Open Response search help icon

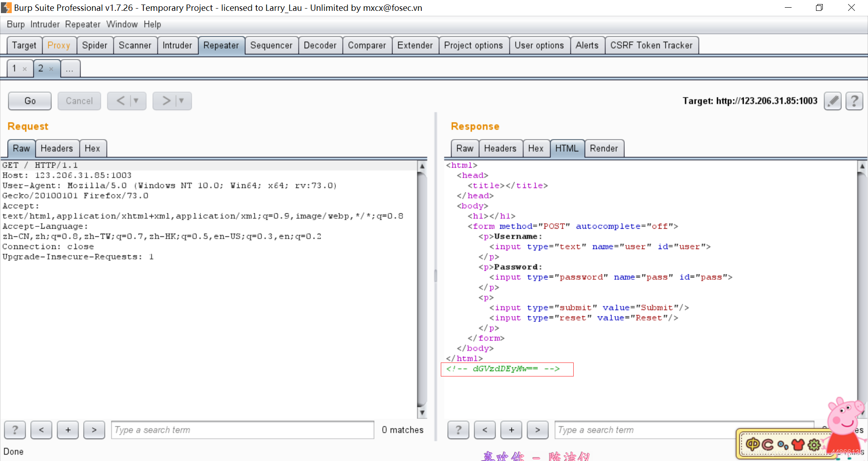(x=458, y=430)
